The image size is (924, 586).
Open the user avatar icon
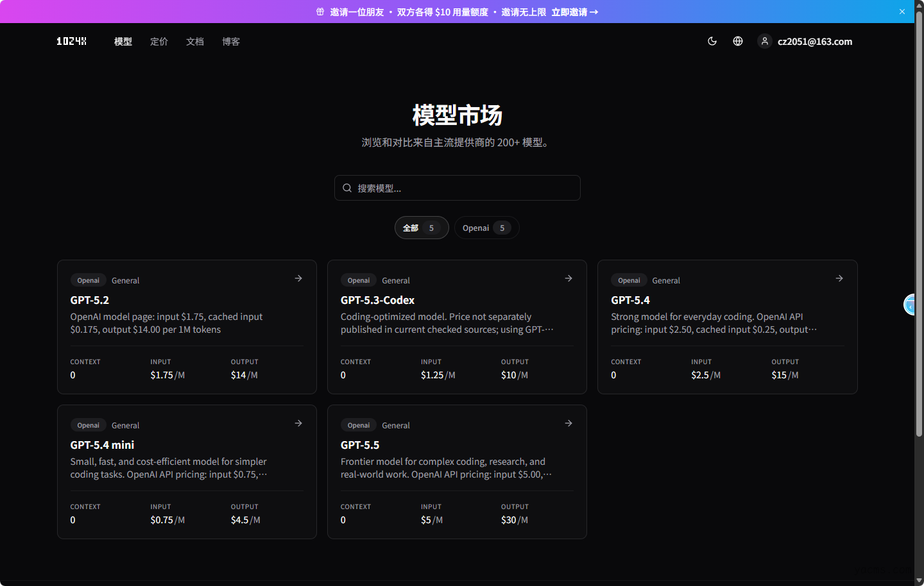(764, 41)
